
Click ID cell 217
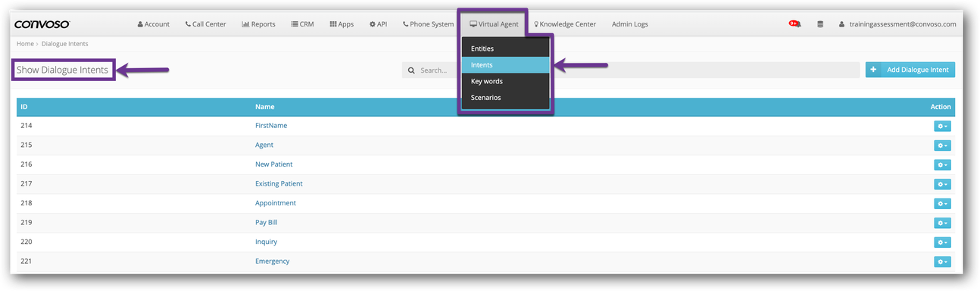[27, 184]
